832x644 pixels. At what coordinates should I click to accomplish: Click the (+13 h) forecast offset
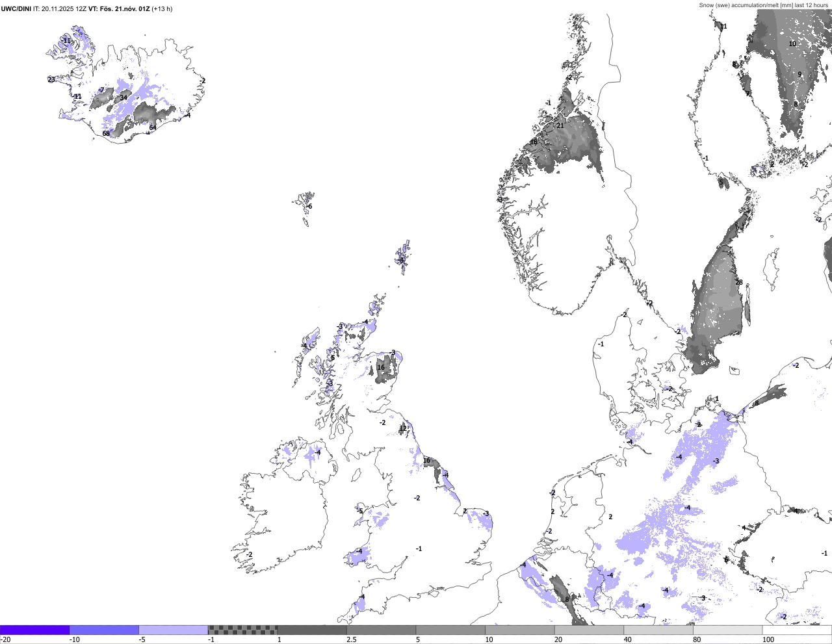[162, 9]
